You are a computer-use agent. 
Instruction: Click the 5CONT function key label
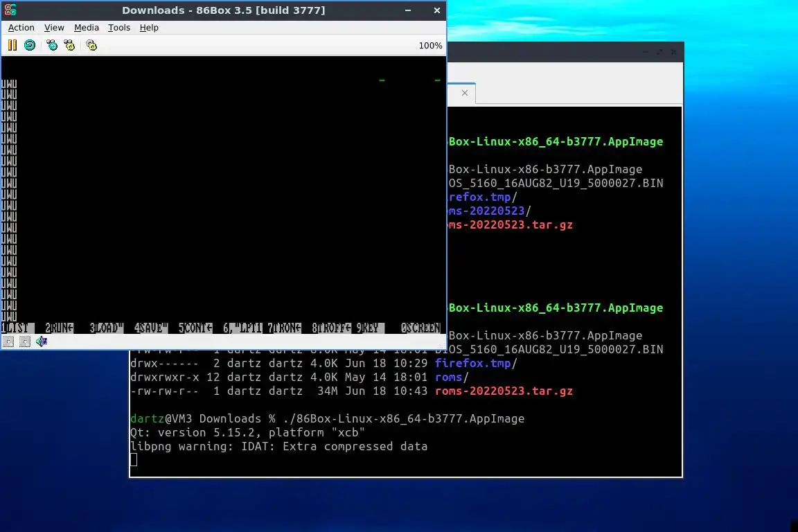coord(195,328)
